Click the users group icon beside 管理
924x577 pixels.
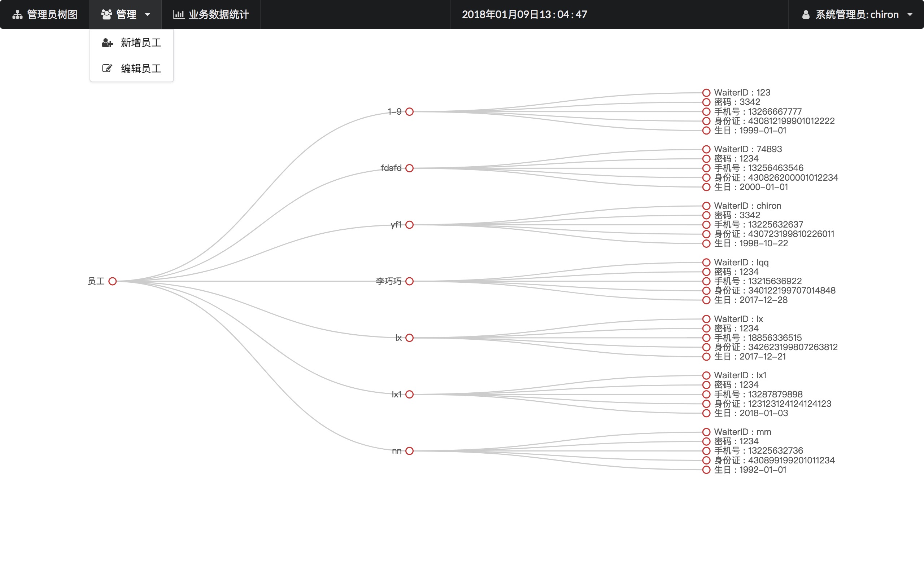106,14
